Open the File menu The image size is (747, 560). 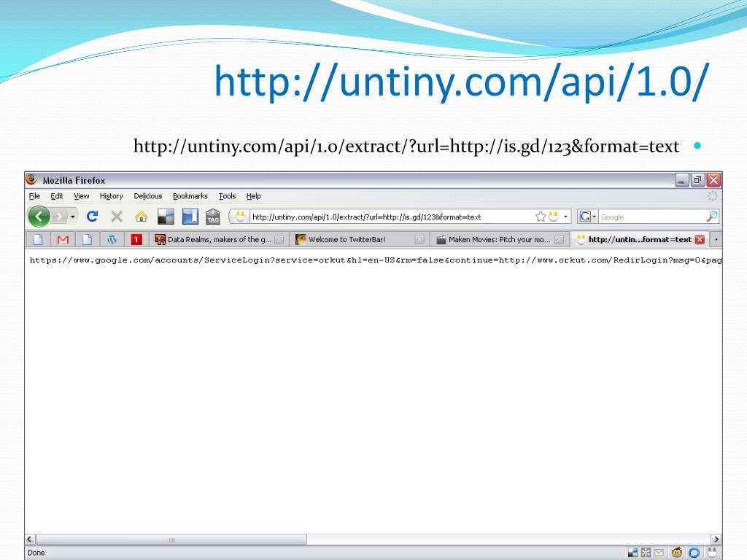click(x=34, y=196)
